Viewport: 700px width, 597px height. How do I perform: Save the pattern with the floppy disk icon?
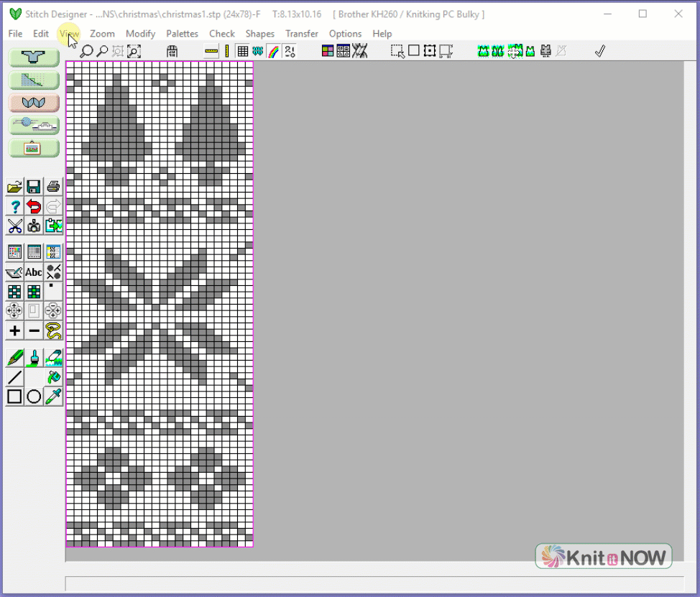coord(34,187)
